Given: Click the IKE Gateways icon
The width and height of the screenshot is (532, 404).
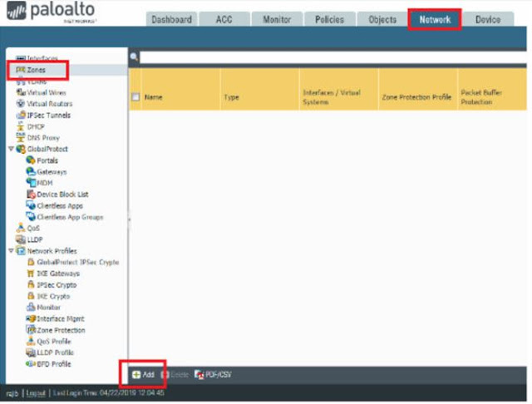Looking at the screenshot, I should [x=31, y=273].
